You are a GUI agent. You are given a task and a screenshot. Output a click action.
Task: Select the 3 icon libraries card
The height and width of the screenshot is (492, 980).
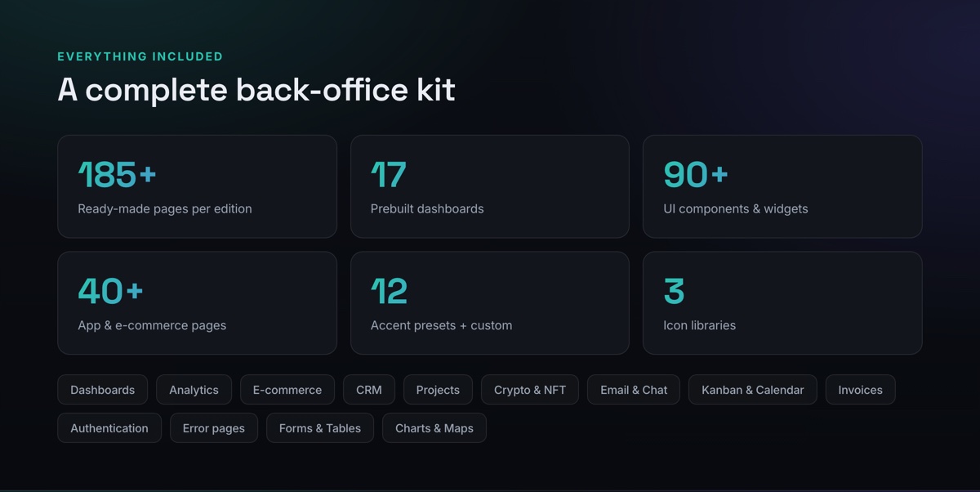782,303
